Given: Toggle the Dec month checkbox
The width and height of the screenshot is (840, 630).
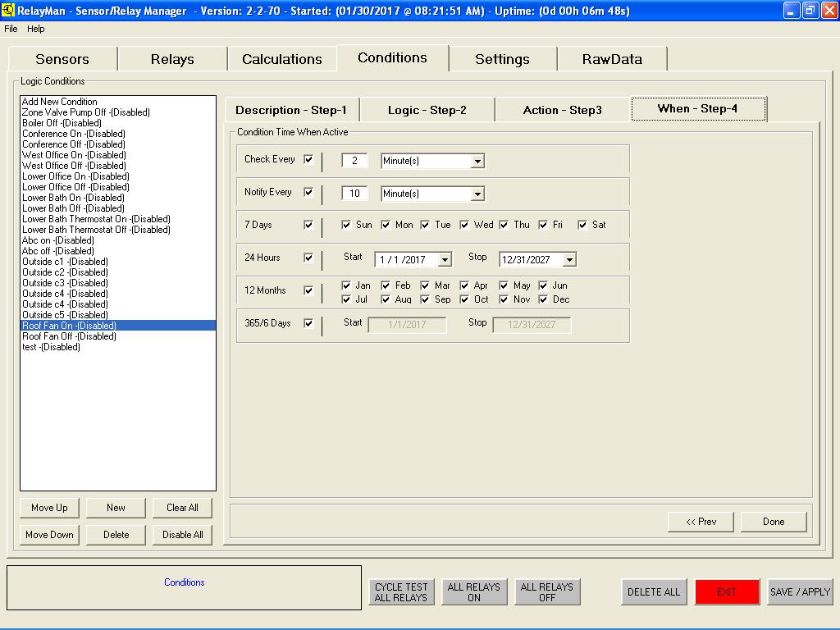Looking at the screenshot, I should click(x=543, y=299).
